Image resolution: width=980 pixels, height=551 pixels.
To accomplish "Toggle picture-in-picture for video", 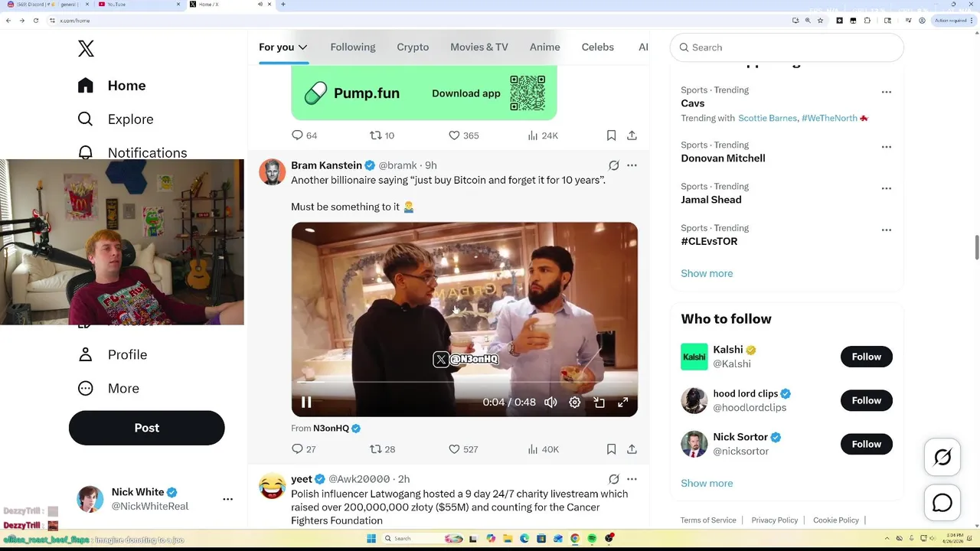I will click(x=599, y=403).
